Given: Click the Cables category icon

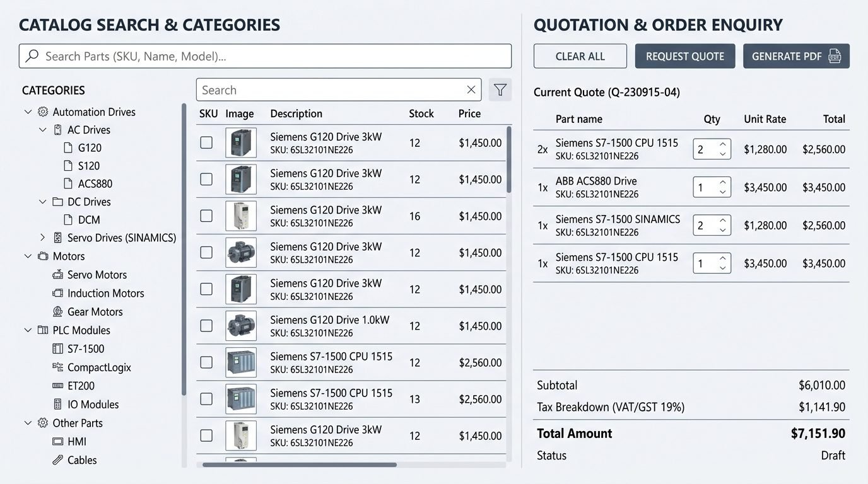Looking at the screenshot, I should 58,460.
